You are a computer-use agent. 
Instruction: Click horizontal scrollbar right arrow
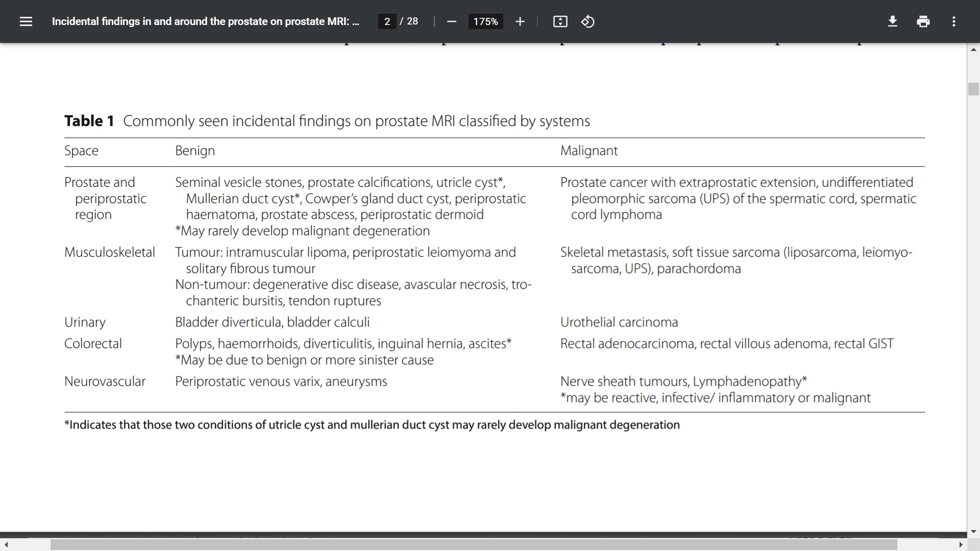point(961,545)
